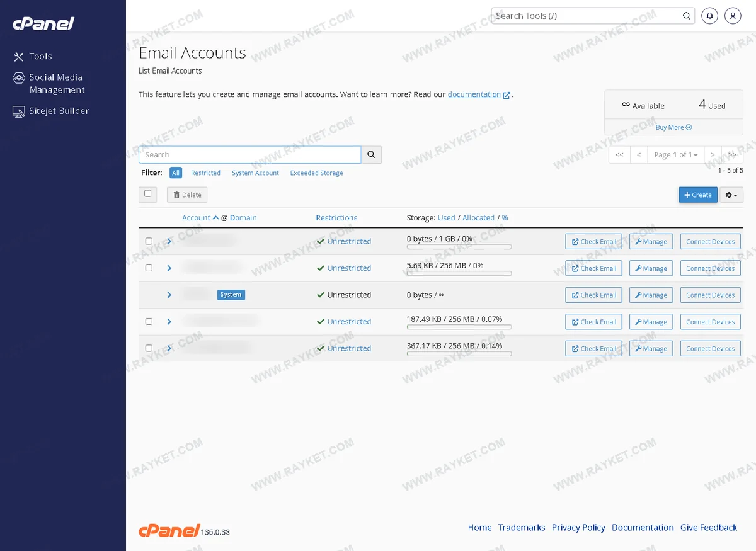Click Connect Devices for 367.17 KB account
Image resolution: width=756 pixels, height=551 pixels.
711,348
